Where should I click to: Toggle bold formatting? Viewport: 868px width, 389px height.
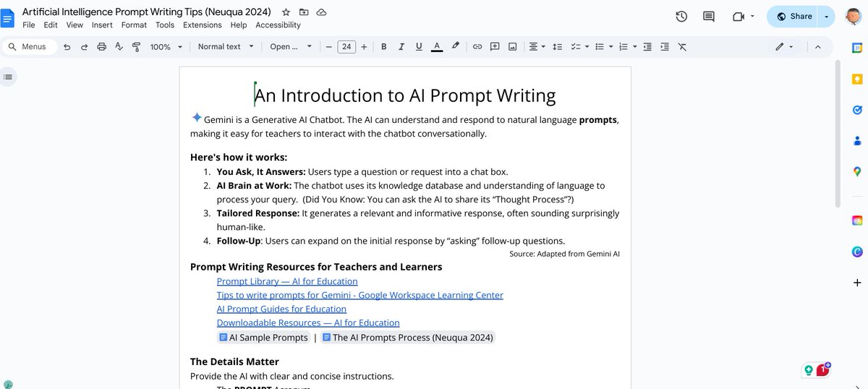[383, 46]
